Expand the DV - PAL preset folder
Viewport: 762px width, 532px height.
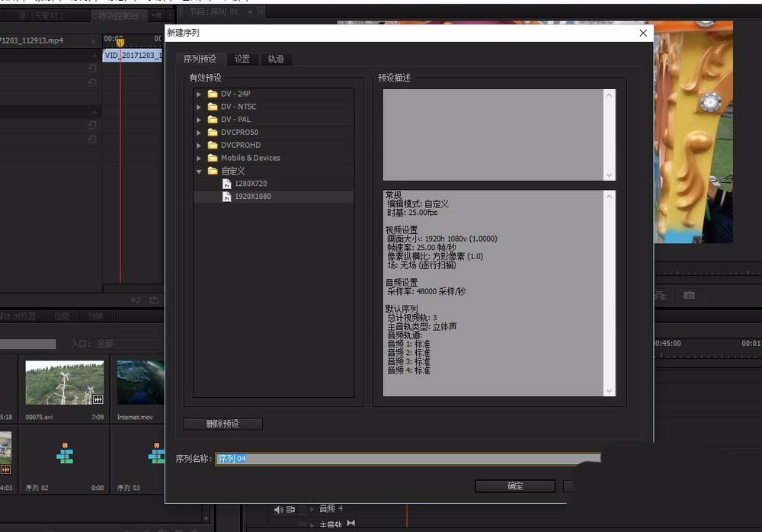coord(200,120)
